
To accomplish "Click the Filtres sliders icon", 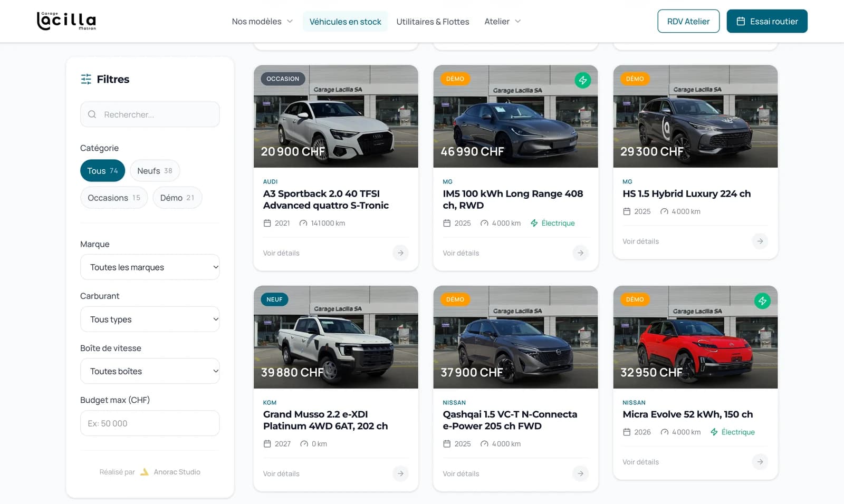I will coord(86,79).
